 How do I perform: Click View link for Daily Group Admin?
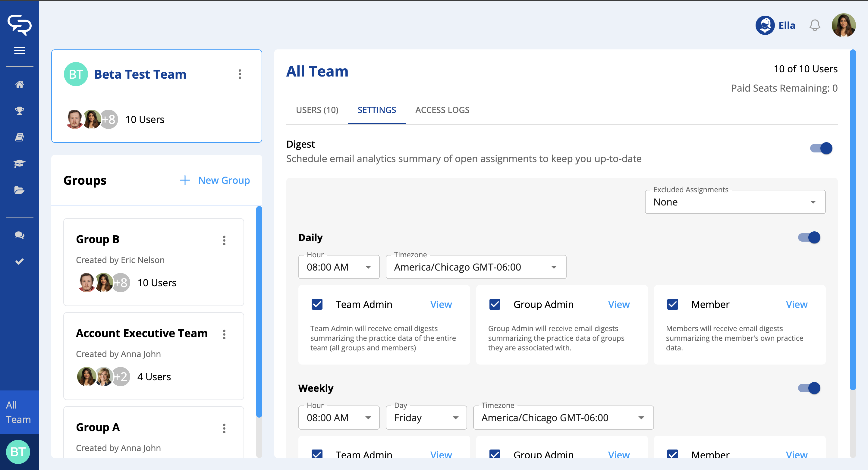[619, 305]
